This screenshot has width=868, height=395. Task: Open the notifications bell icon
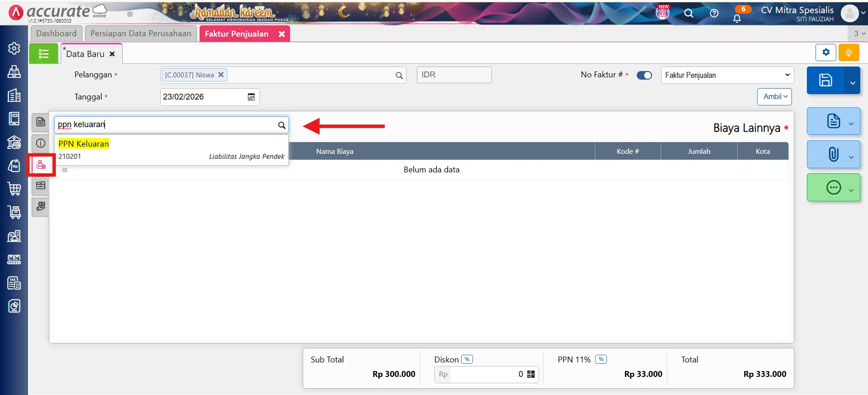[x=737, y=19]
